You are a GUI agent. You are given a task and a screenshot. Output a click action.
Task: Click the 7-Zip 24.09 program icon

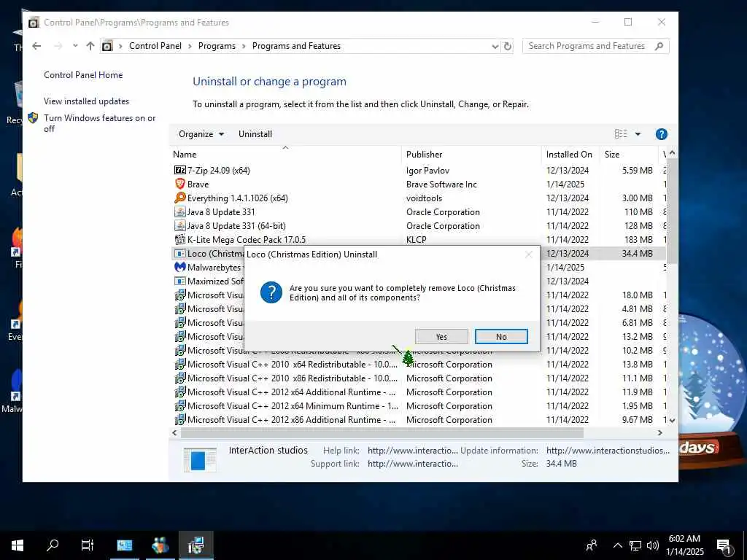(x=179, y=170)
